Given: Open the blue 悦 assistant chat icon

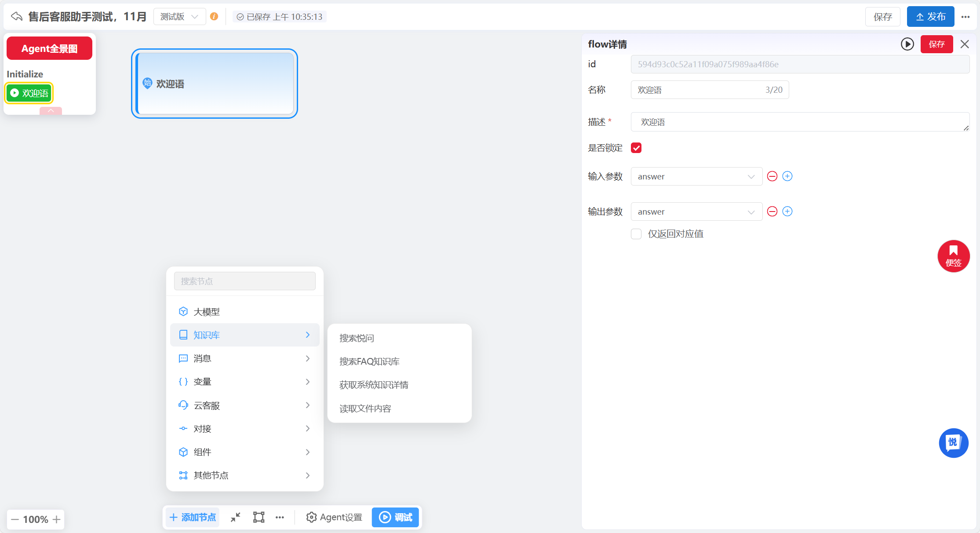Looking at the screenshot, I should 953,443.
